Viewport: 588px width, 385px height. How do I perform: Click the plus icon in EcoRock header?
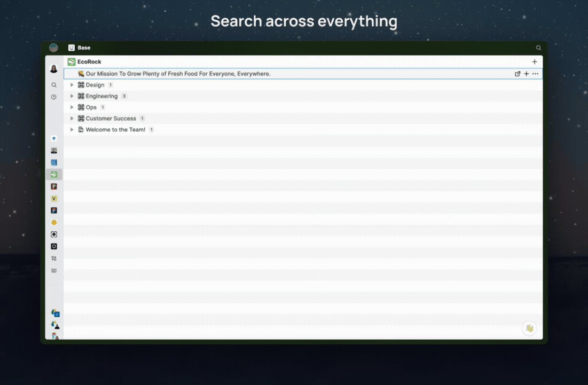535,61
